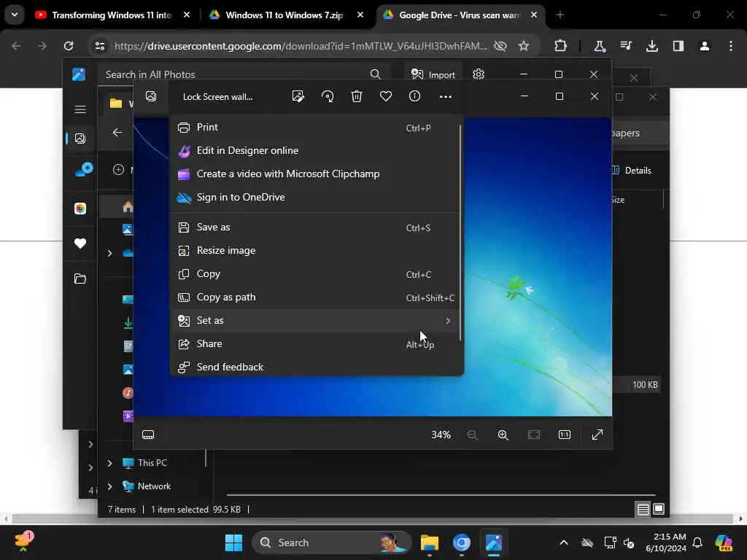Viewport: 747px width, 560px height.
Task: Switch File Explorer to details list view
Action: pos(643,510)
